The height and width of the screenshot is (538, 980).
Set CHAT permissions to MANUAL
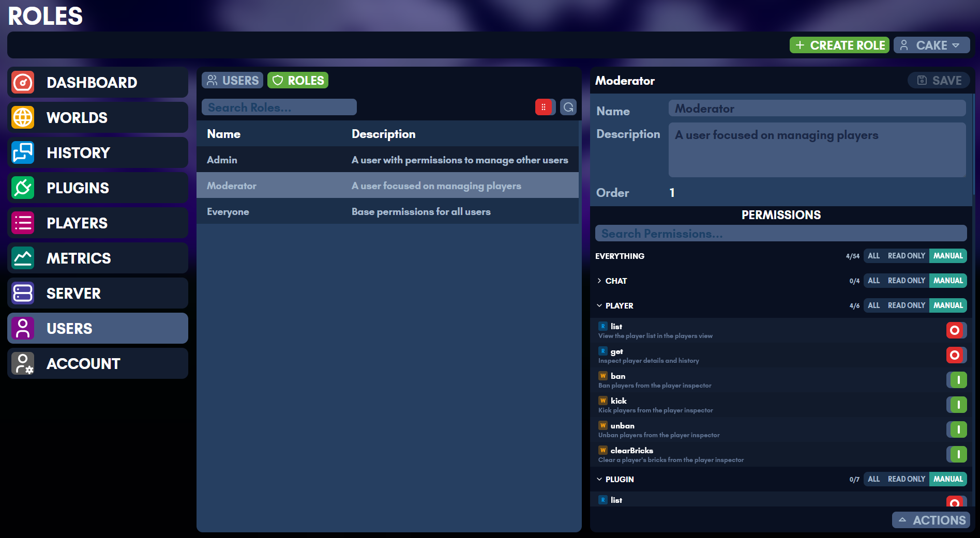[948, 281]
